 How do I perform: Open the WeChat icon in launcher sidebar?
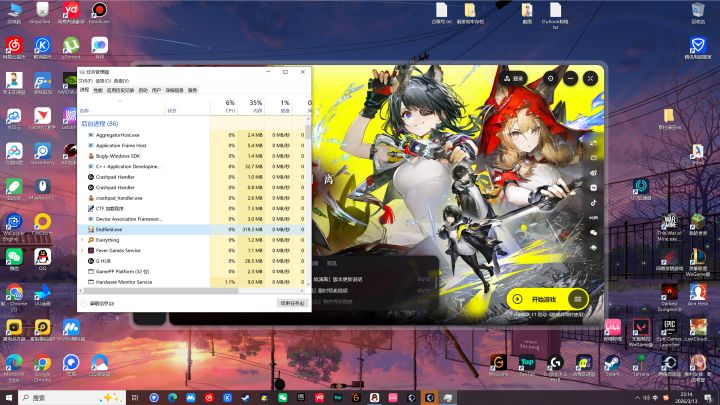click(593, 232)
